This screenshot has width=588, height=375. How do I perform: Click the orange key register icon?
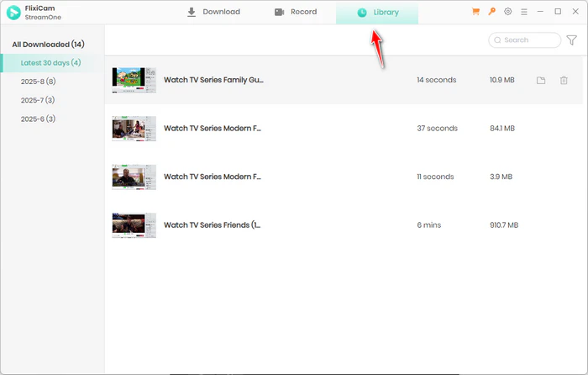(x=492, y=13)
